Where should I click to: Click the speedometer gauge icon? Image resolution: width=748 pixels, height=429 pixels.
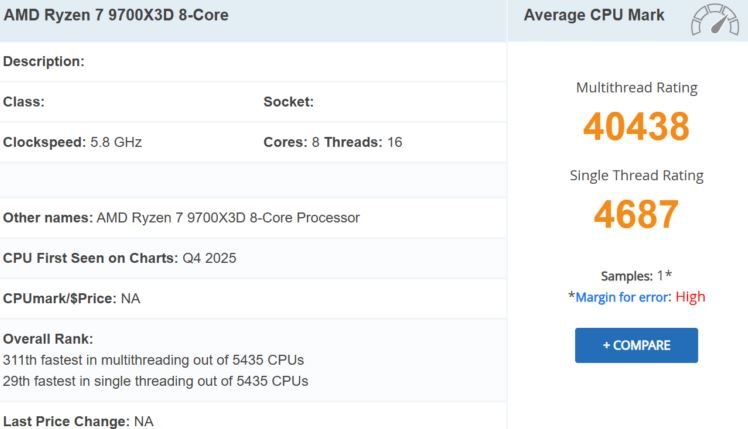tap(715, 20)
